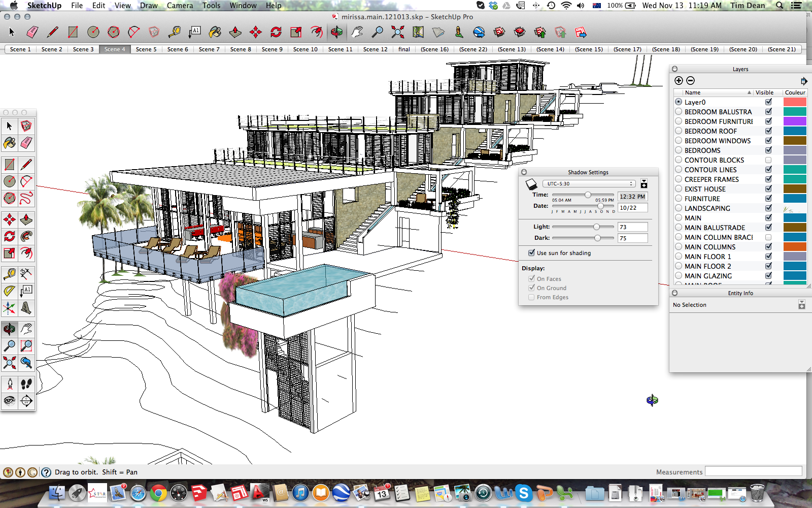Screen dimensions: 812x508
Task: Click the Help question mark in the status bar
Action: point(46,472)
